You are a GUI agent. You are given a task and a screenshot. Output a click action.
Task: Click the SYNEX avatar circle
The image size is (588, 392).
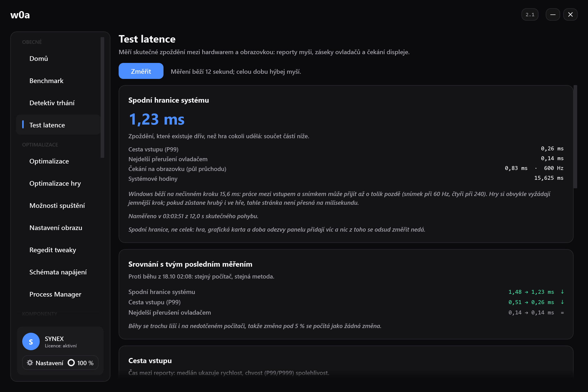31,341
